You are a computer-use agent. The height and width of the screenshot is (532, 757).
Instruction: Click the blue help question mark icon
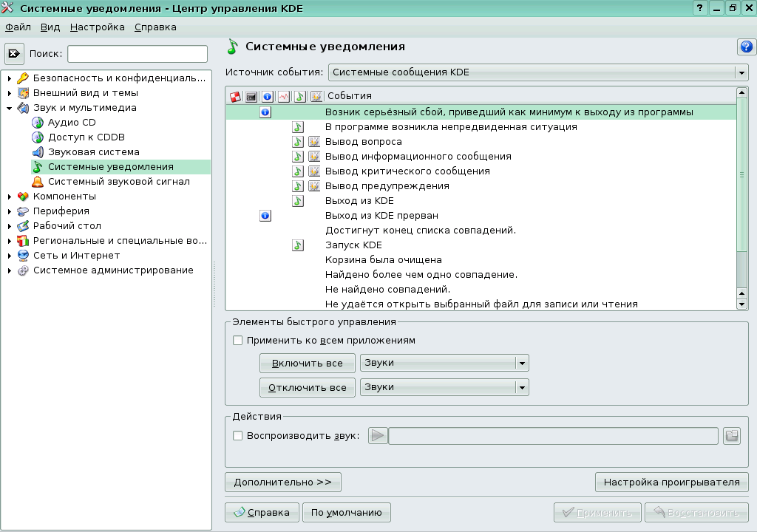[x=745, y=47]
